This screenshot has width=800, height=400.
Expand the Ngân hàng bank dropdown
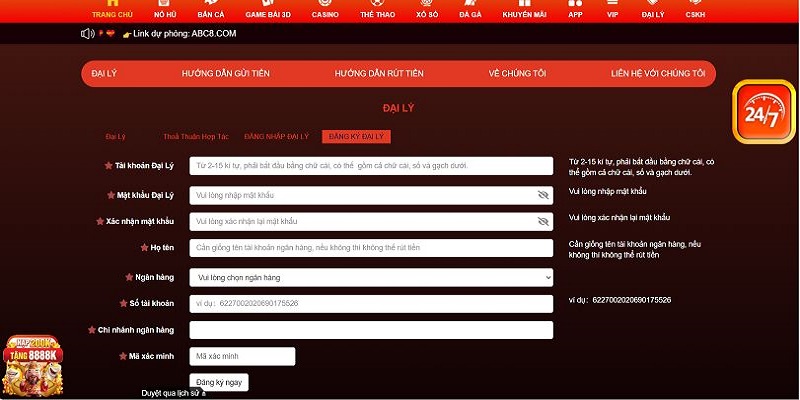coord(370,277)
